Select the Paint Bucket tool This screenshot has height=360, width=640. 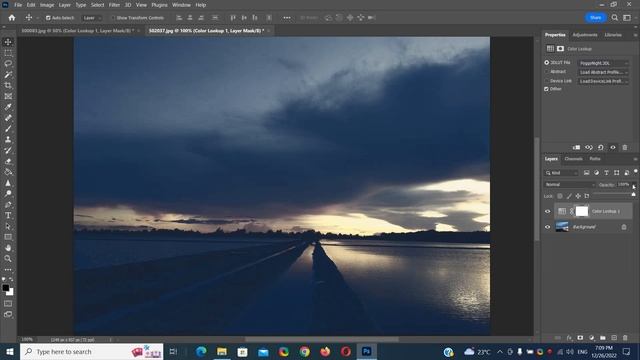coord(8,172)
